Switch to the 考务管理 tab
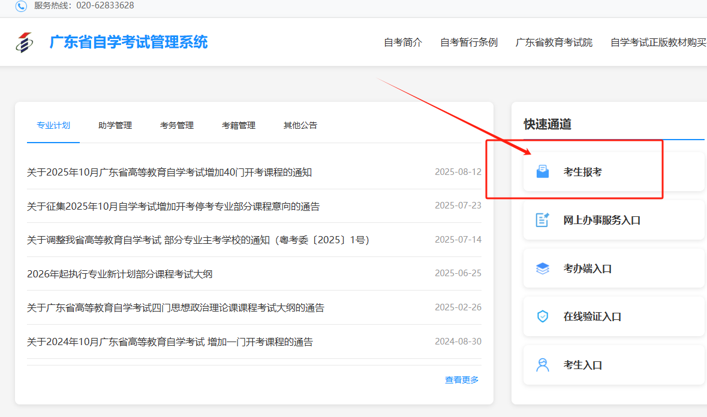The image size is (707, 417). pyautogui.click(x=177, y=125)
